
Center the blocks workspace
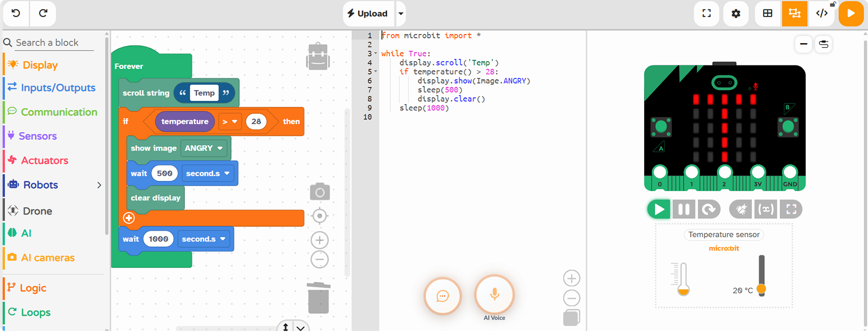320,216
